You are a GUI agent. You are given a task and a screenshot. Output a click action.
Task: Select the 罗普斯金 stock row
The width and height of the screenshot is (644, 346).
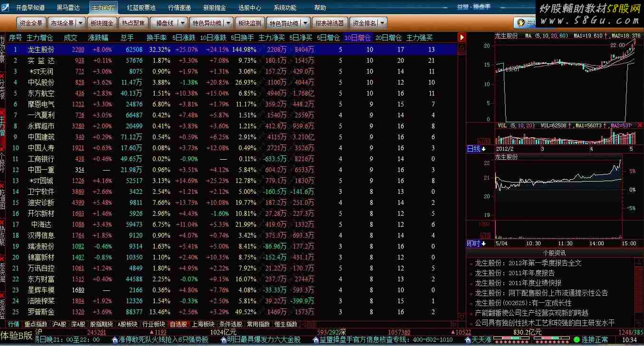coord(233,312)
